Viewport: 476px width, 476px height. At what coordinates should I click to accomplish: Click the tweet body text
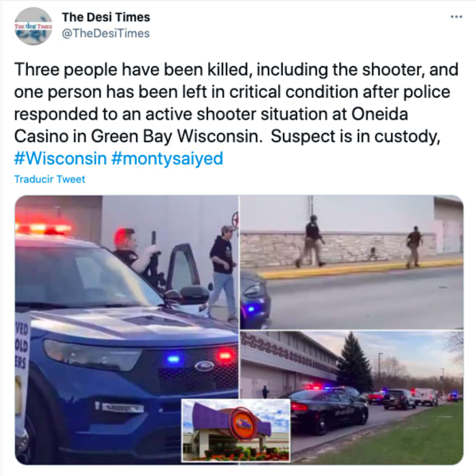pos(236,103)
